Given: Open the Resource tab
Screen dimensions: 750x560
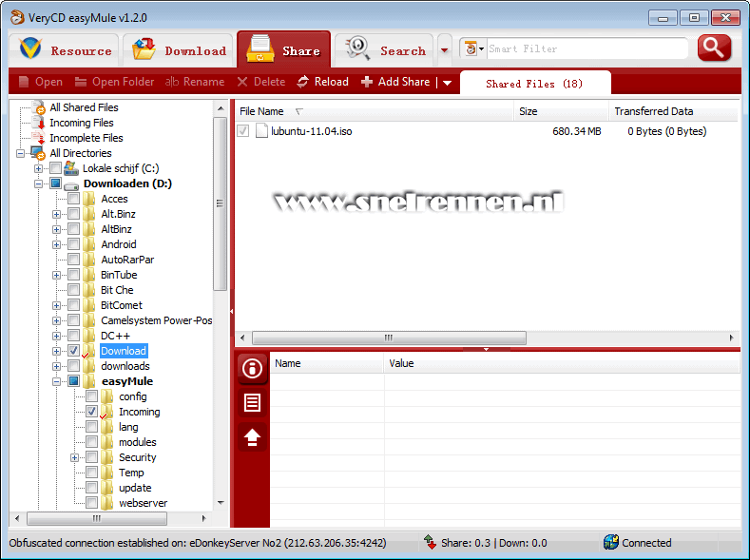Looking at the screenshot, I should 64,50.
